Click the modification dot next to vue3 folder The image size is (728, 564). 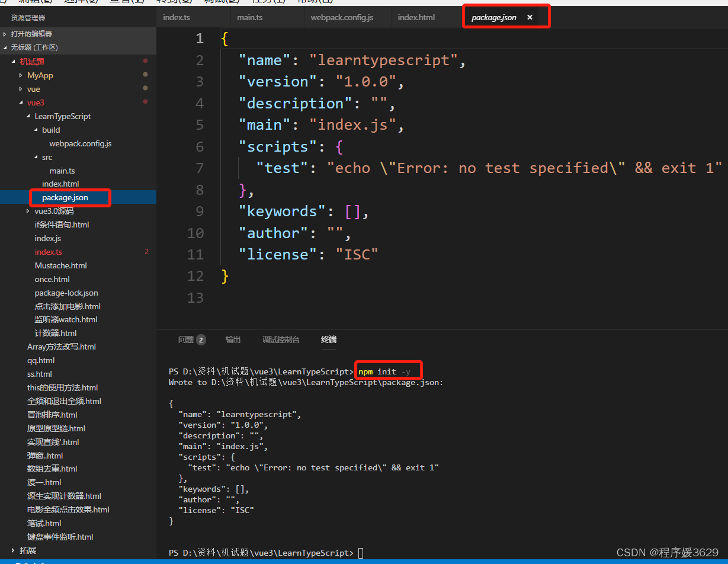click(x=145, y=102)
